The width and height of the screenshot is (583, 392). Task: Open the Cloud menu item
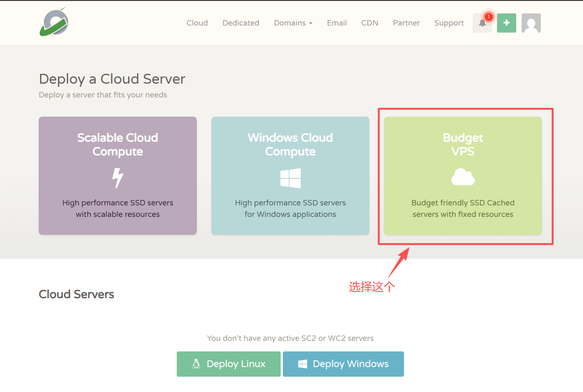(197, 23)
